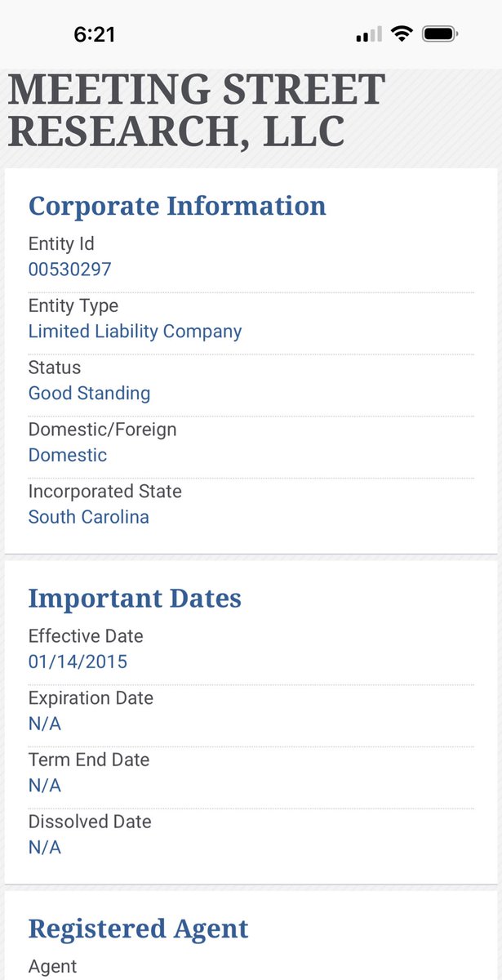Tap the 6:21 status bar clock
The image size is (502, 980).
pos(95,34)
